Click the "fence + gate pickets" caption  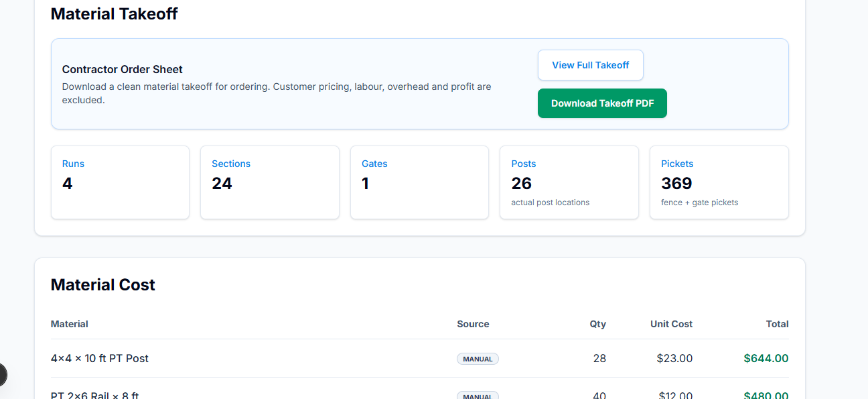click(x=700, y=203)
